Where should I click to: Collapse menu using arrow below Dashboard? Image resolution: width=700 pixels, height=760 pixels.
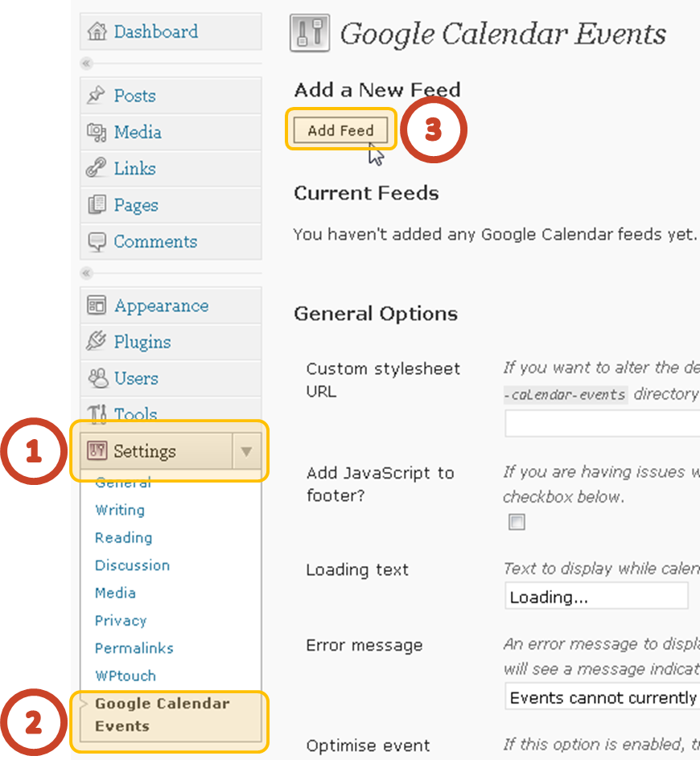86,64
